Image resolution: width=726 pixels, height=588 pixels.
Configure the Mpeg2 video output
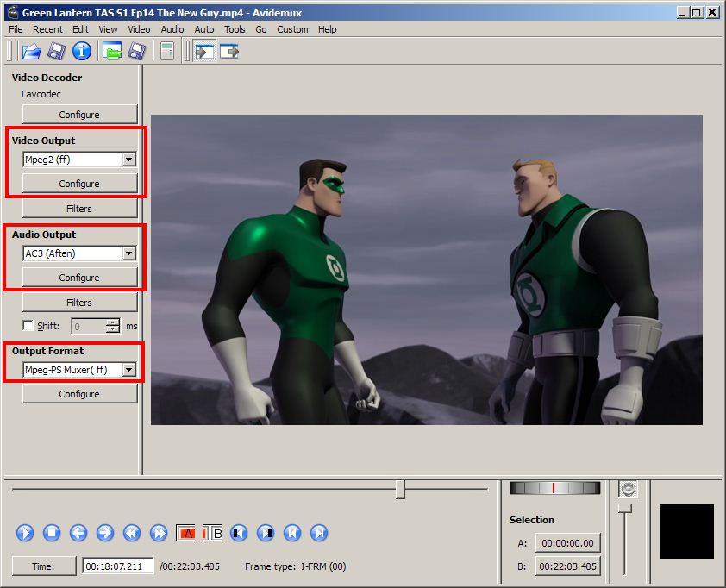pos(79,184)
